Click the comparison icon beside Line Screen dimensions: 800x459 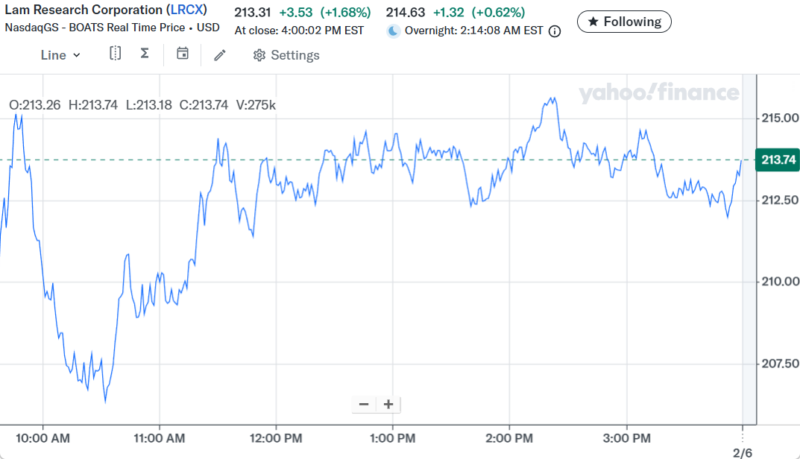coord(115,54)
